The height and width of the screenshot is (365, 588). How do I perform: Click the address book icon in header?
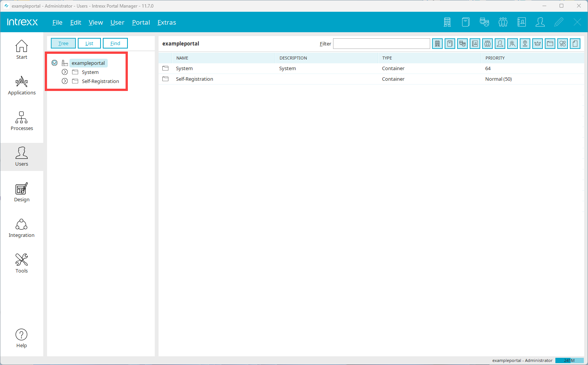pos(522,22)
